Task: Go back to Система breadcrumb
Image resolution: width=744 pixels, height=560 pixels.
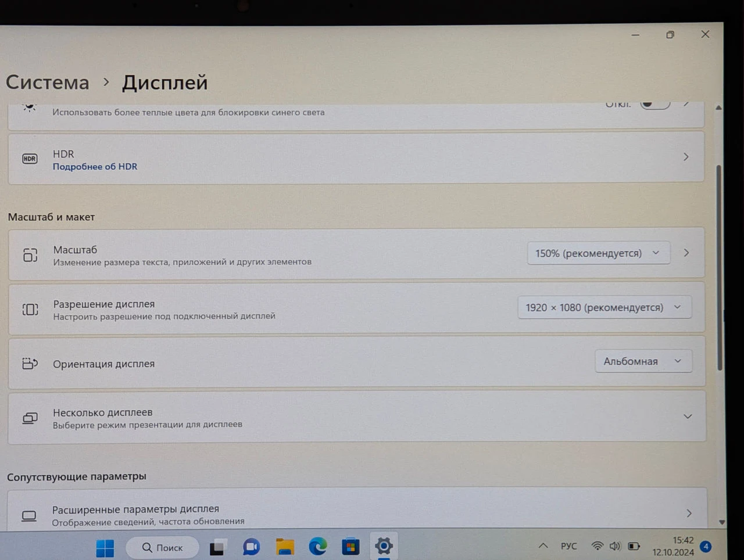Action: pyautogui.click(x=48, y=82)
